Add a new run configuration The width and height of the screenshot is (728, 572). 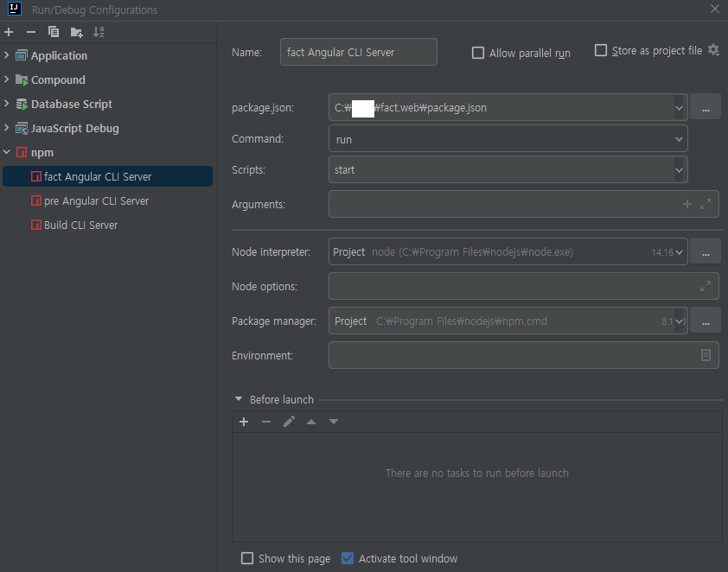[x=9, y=32]
